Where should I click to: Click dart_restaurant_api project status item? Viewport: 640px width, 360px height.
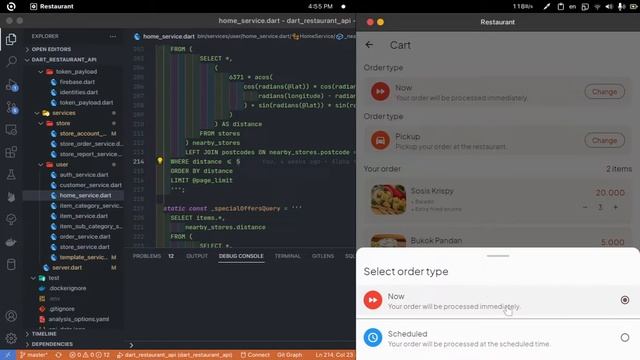pyautogui.click(x=174, y=355)
